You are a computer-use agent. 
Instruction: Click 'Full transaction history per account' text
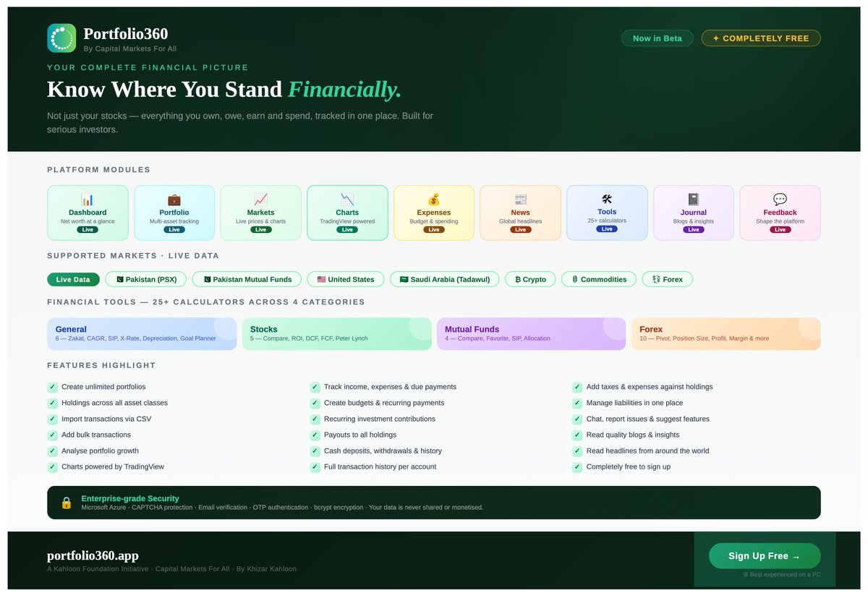380,467
